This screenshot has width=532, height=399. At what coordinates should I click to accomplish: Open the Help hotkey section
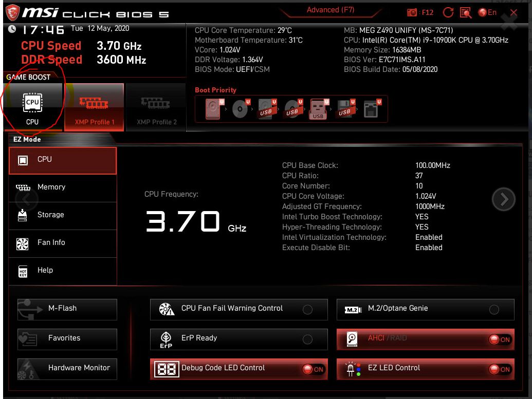63,271
